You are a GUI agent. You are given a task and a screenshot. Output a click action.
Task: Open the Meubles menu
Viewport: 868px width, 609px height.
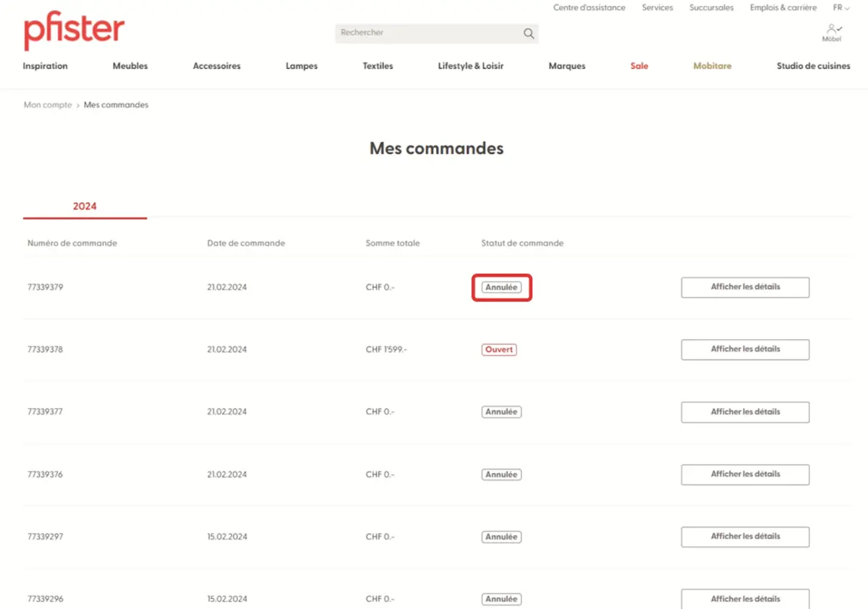pyautogui.click(x=130, y=66)
